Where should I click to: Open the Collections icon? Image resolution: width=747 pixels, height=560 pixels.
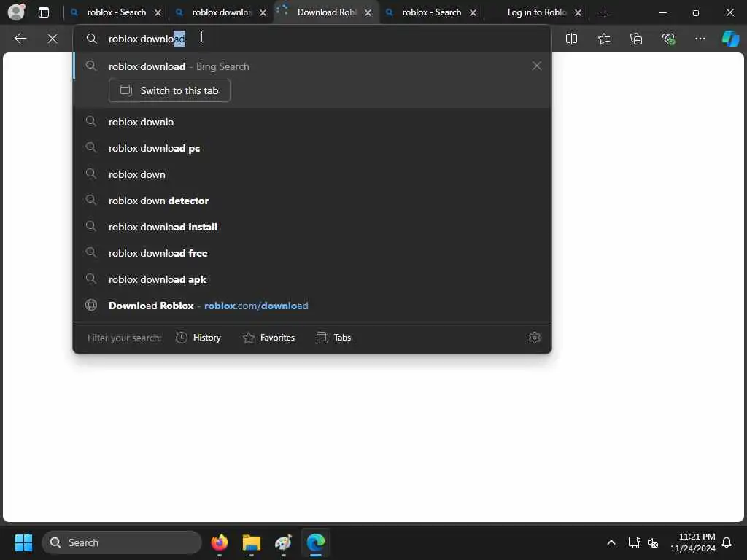pyautogui.click(x=636, y=39)
